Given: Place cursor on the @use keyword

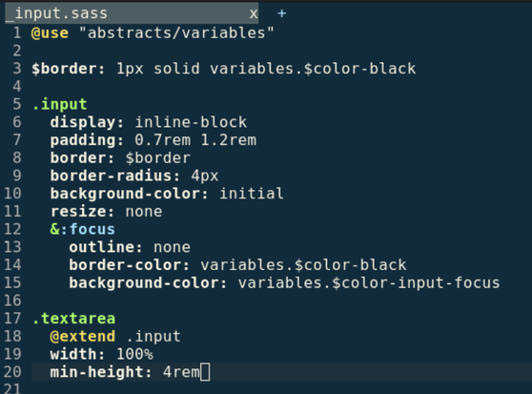Looking at the screenshot, I should point(50,33).
